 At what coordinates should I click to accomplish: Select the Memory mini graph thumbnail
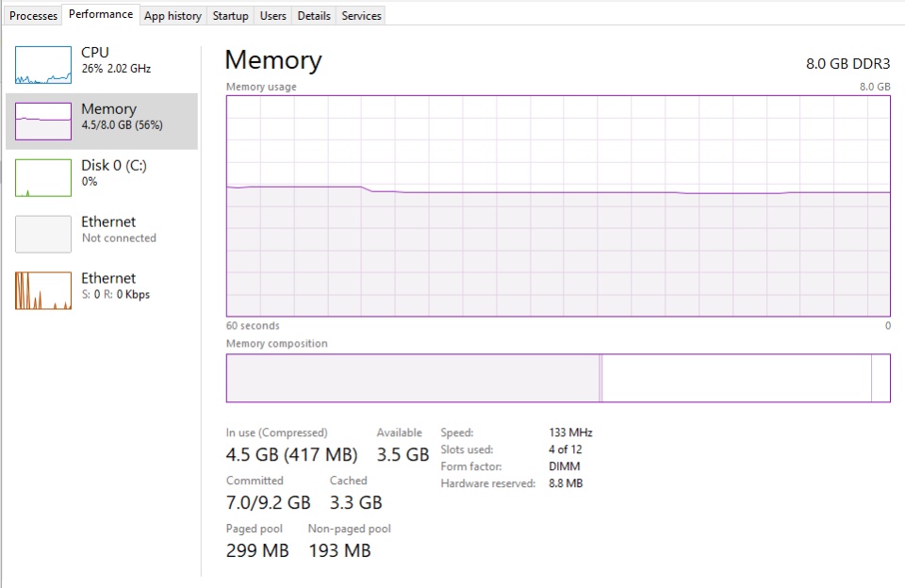(43, 122)
